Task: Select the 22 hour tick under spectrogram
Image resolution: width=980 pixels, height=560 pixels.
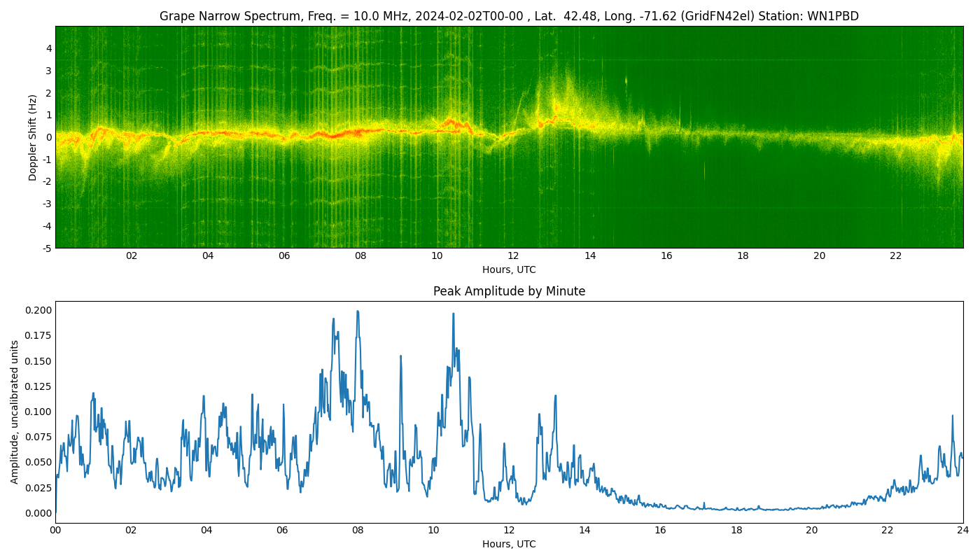Action: [895, 256]
